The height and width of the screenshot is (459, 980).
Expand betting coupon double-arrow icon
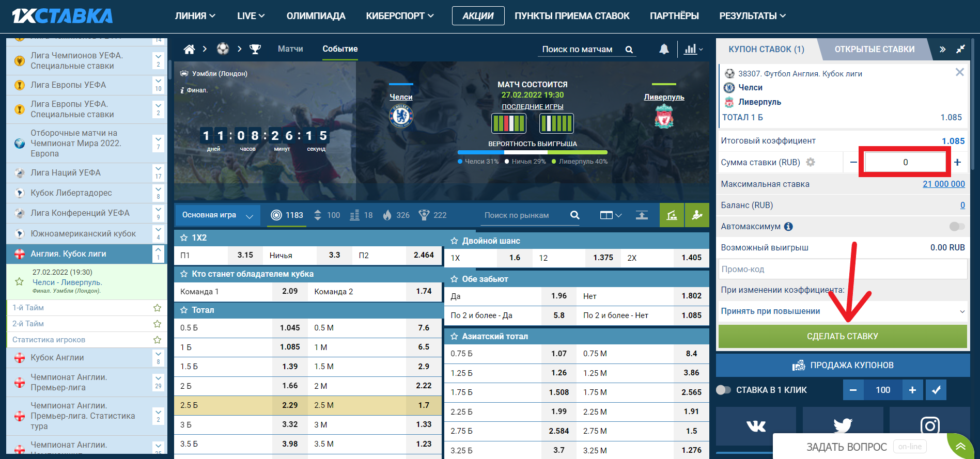pyautogui.click(x=942, y=49)
